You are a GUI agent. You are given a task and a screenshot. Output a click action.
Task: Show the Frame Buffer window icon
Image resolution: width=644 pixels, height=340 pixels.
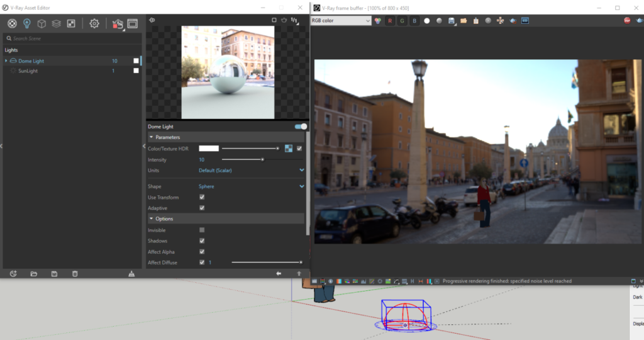coord(132,23)
